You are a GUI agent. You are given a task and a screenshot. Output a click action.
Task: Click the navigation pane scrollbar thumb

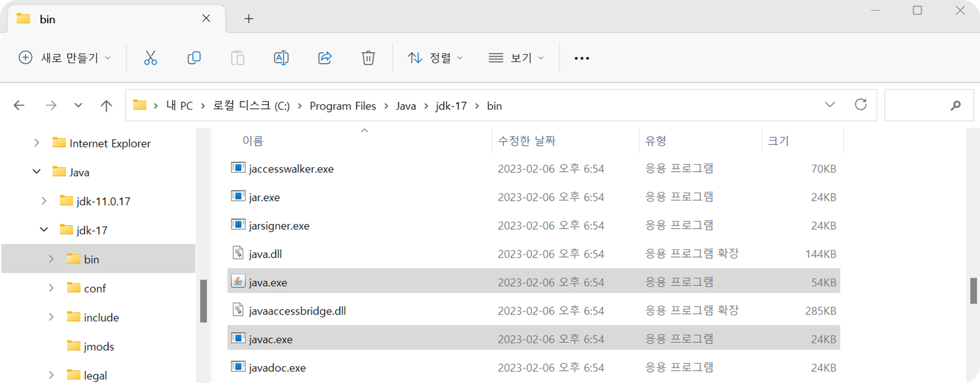[x=203, y=301]
